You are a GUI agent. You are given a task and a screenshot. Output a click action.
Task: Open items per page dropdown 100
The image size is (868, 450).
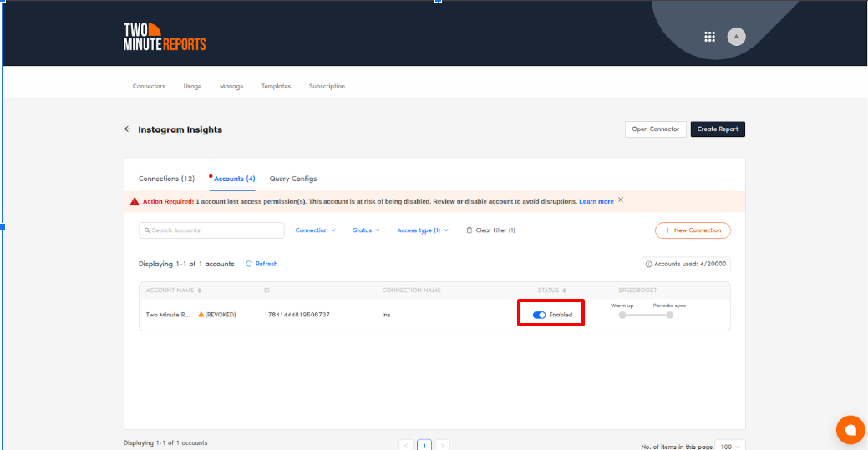pos(730,446)
